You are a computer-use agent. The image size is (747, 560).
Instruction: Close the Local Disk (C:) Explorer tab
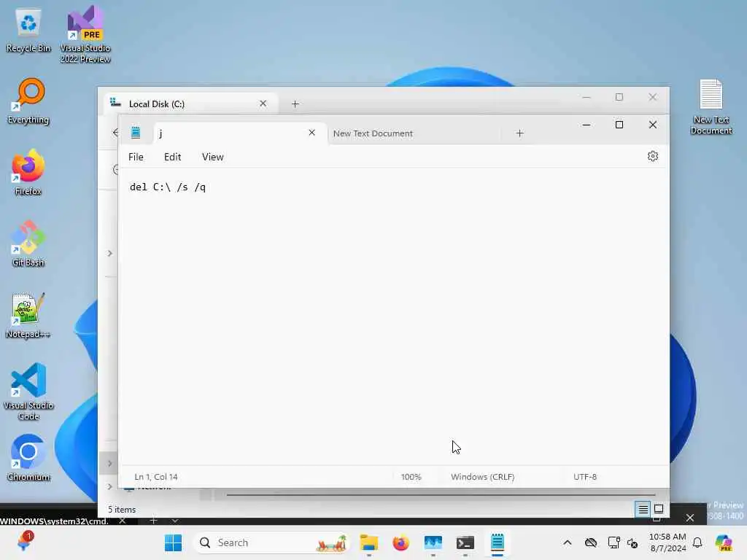click(x=263, y=104)
